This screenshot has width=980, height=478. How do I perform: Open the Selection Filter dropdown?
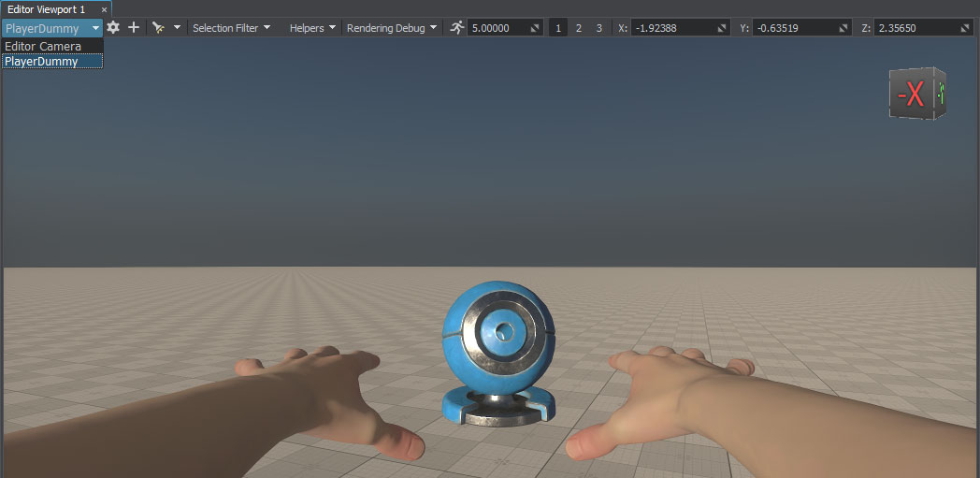pyautogui.click(x=231, y=28)
